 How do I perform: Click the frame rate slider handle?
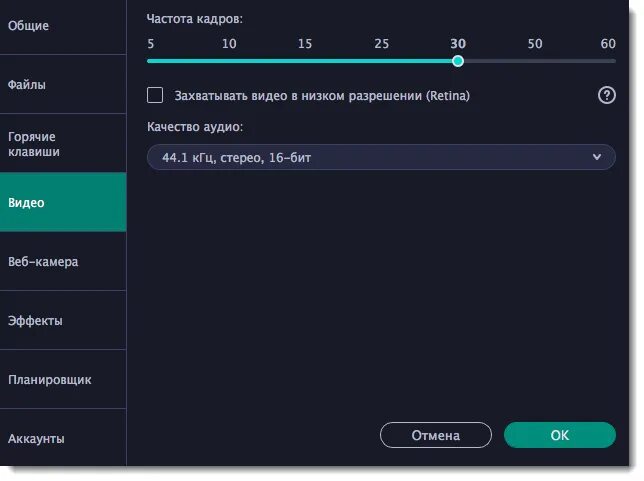[x=458, y=61]
